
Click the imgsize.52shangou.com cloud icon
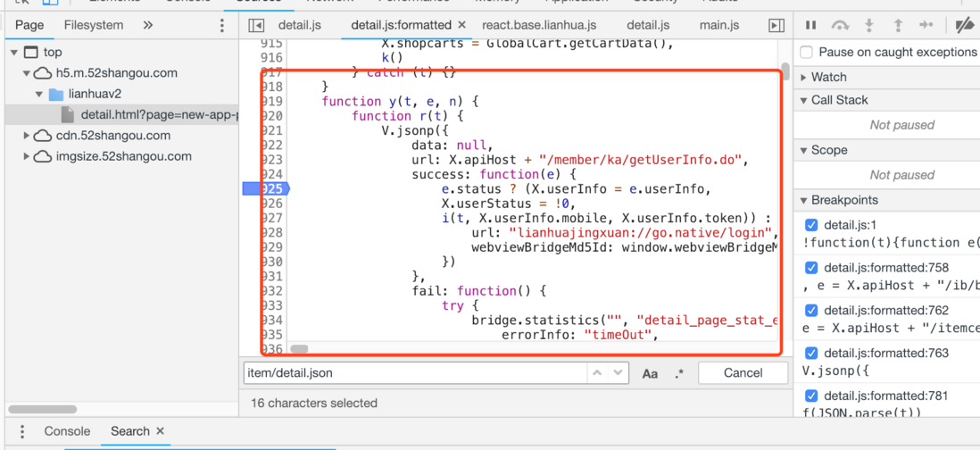[42, 156]
